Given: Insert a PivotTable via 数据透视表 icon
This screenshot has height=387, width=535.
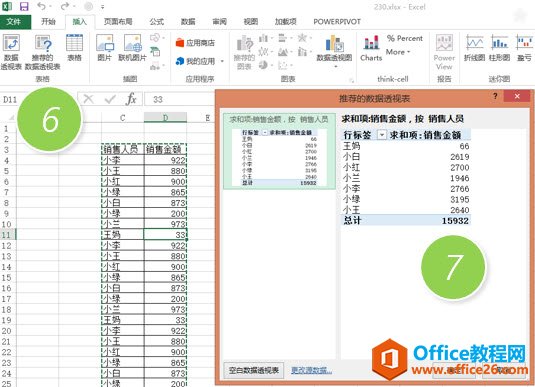Looking at the screenshot, I should (11, 52).
